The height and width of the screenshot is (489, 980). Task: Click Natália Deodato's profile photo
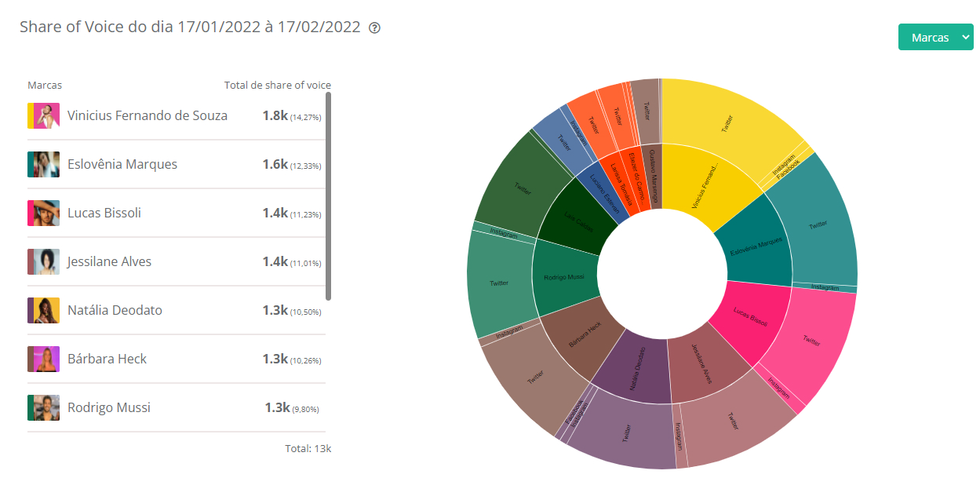(44, 310)
